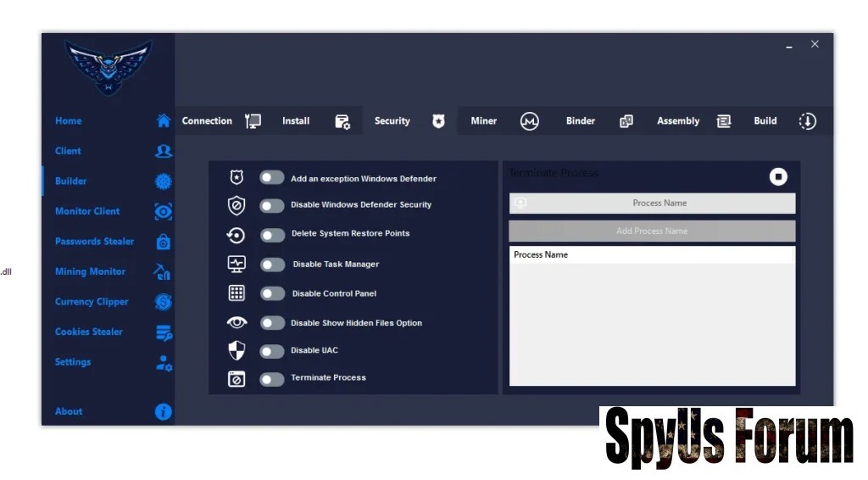Click the Client users icon in sidebar
The height and width of the screenshot is (480, 868).
pos(164,151)
